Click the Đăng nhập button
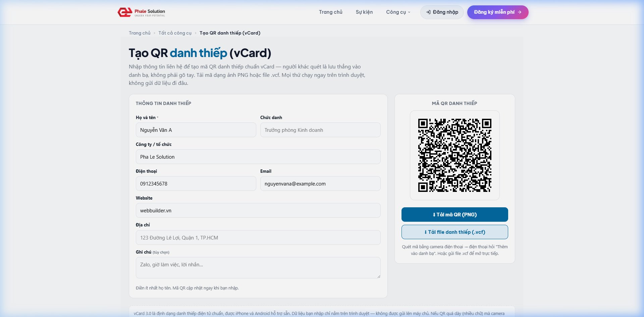The image size is (644, 317). (x=442, y=12)
